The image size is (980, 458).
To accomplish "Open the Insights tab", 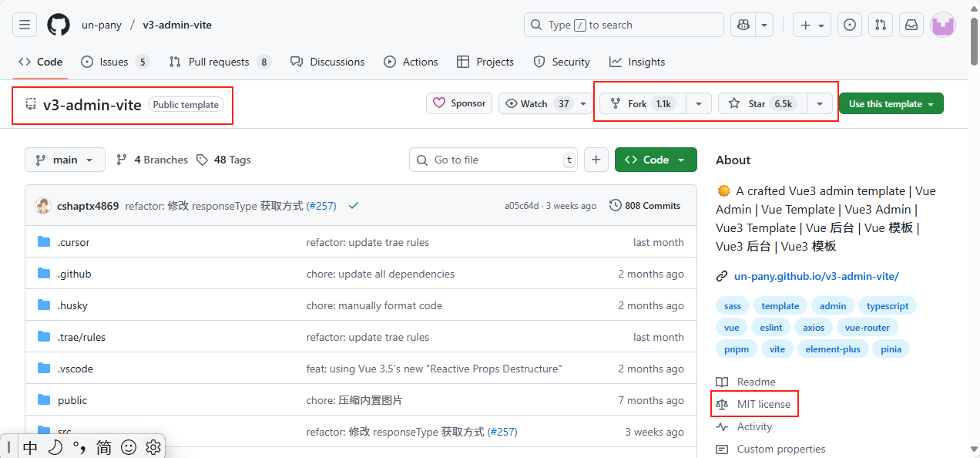I will [637, 62].
